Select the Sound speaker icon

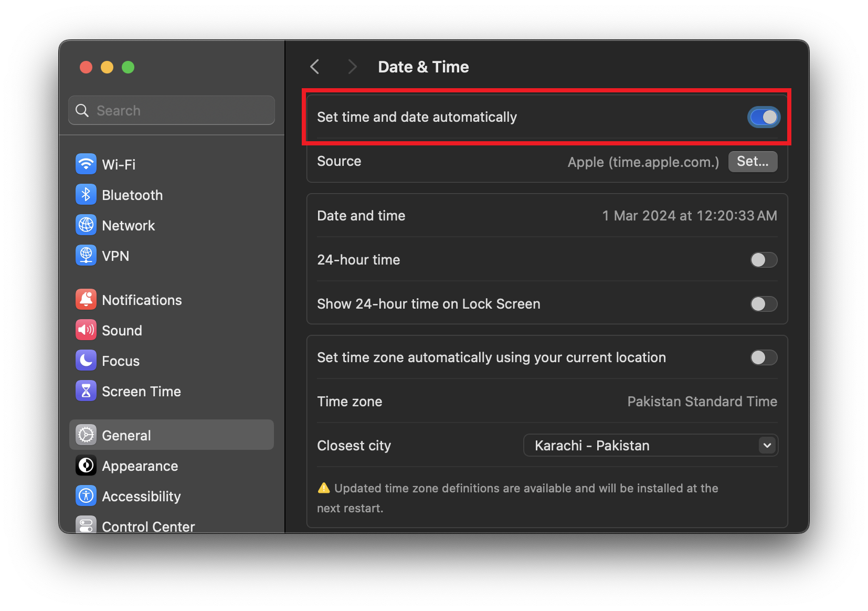[x=86, y=330]
